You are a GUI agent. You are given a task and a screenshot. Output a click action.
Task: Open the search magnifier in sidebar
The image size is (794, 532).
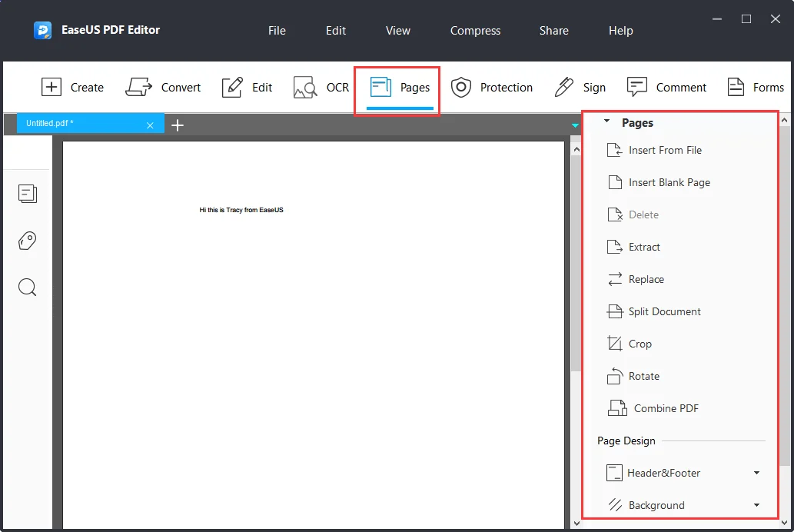click(x=28, y=288)
